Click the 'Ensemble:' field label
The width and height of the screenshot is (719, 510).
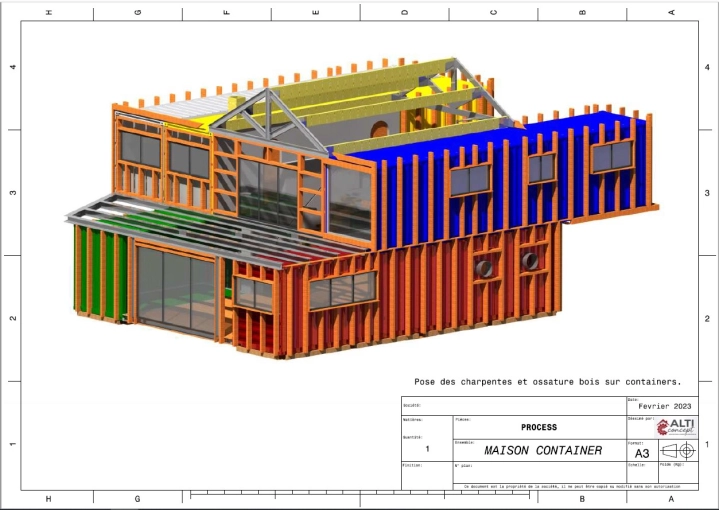464,443
